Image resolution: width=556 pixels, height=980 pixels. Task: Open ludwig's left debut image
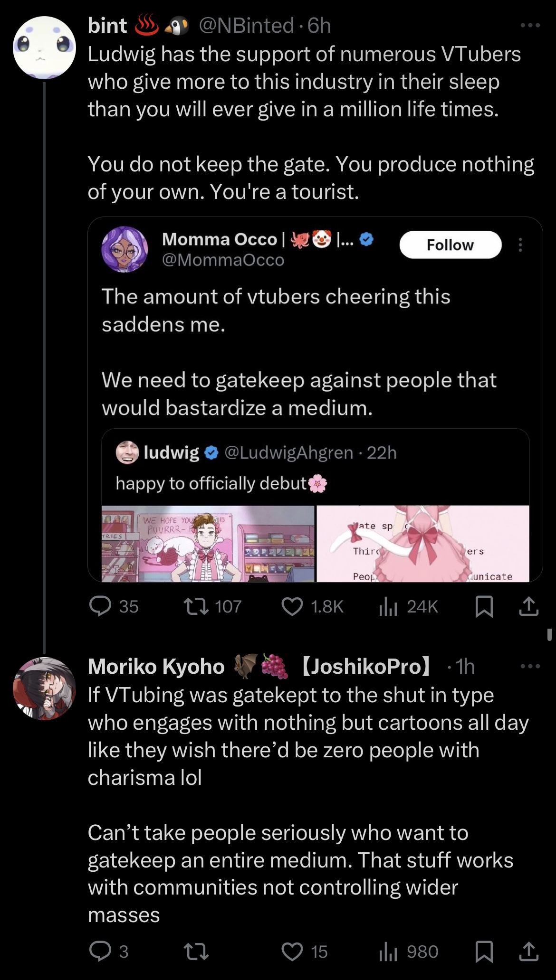(x=208, y=544)
